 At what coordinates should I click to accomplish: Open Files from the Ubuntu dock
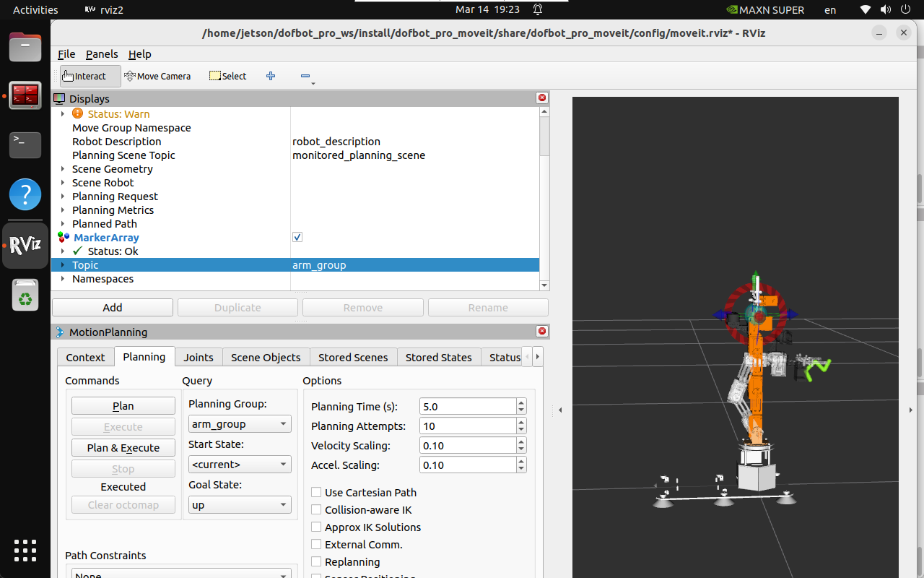[x=25, y=48]
